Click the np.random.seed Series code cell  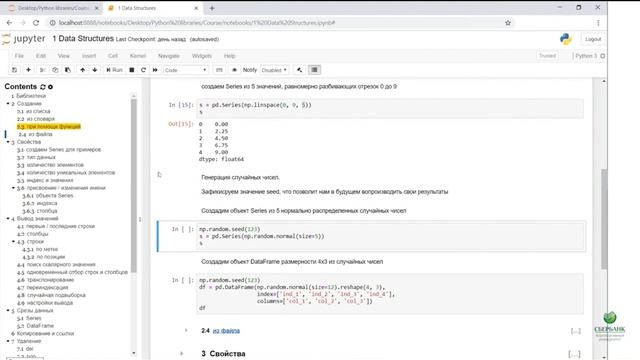[390, 236]
